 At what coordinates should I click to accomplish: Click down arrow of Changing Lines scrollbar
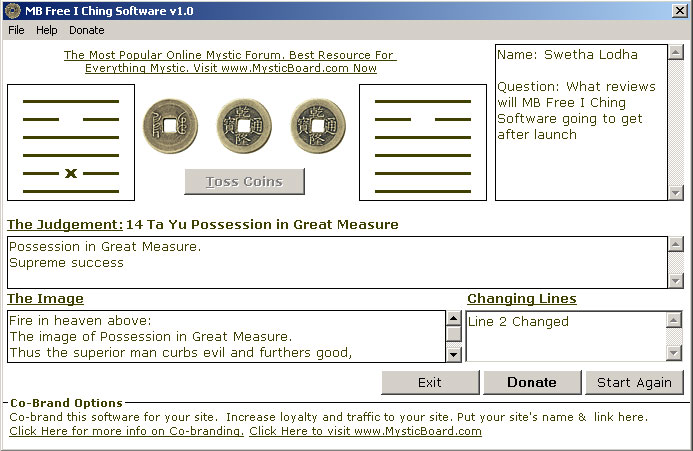[673, 353]
